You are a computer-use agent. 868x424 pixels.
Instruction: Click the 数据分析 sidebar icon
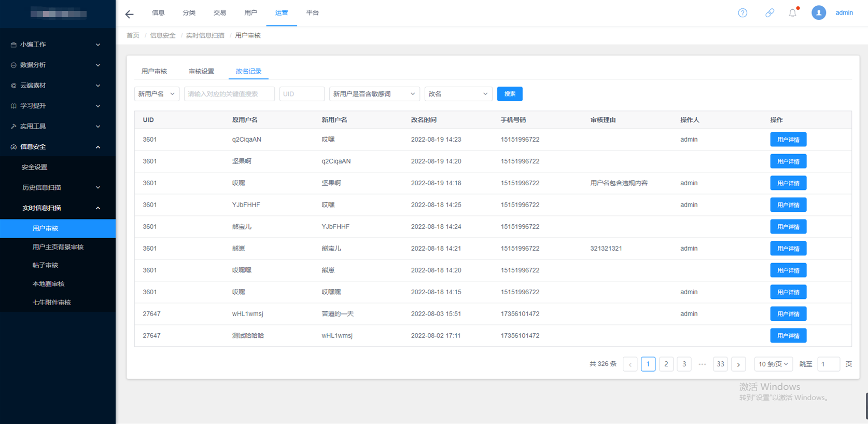click(13, 65)
